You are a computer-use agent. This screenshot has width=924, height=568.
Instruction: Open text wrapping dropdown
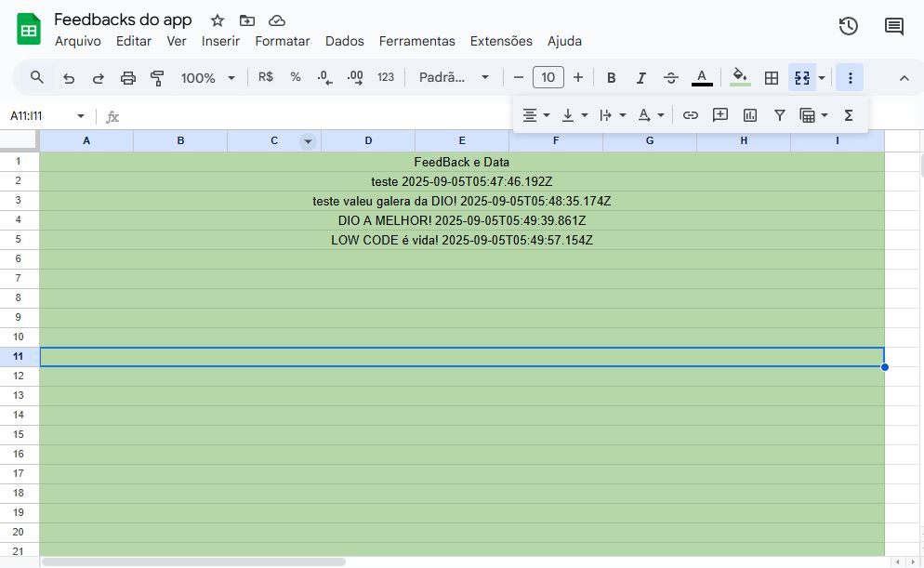coord(613,115)
